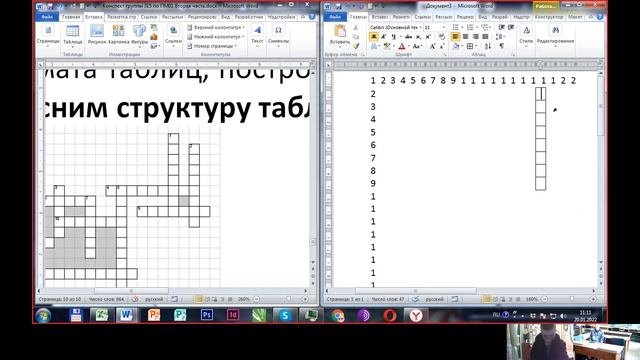Click Cut scissors in right window

(x=356, y=27)
